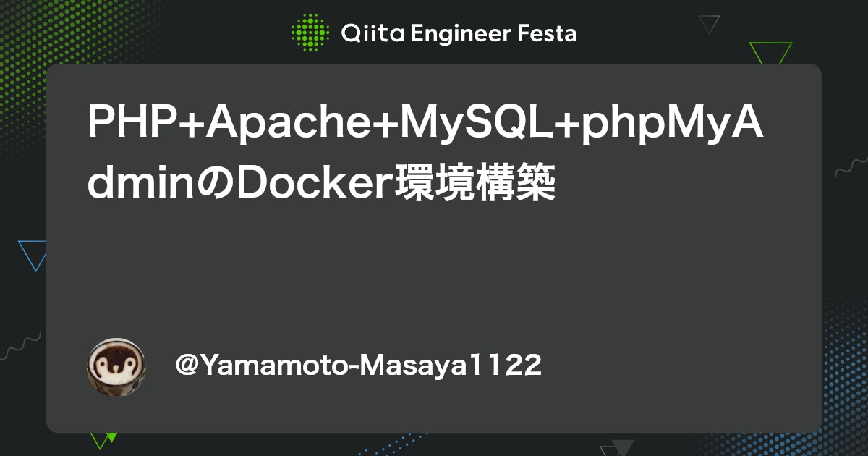The image size is (868, 456).
Task: Open the @Yamamoto-Masaya1122 profile link
Action: click(x=359, y=366)
